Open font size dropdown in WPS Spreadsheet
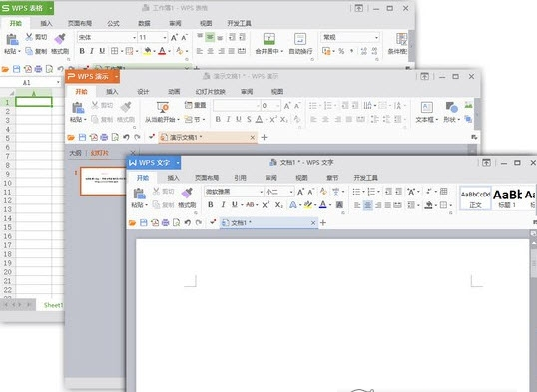Image resolution: width=537 pixels, height=392 pixels. coord(165,37)
